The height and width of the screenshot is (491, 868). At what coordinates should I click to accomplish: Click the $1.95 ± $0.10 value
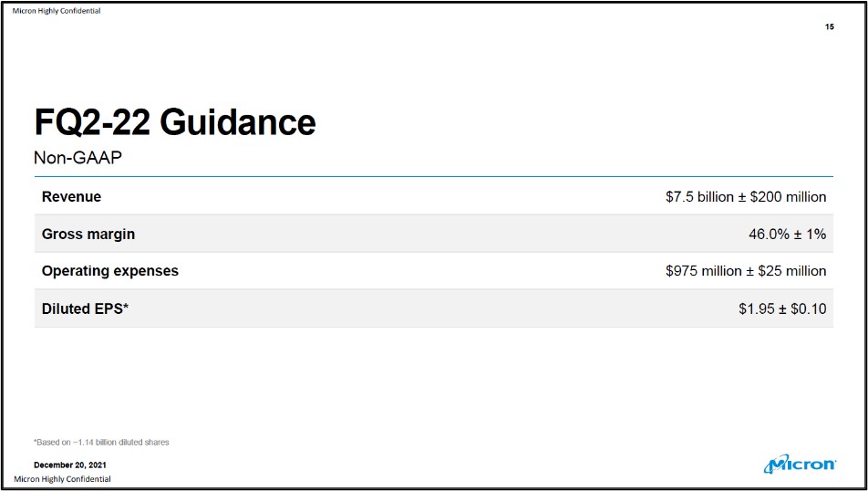(x=782, y=308)
